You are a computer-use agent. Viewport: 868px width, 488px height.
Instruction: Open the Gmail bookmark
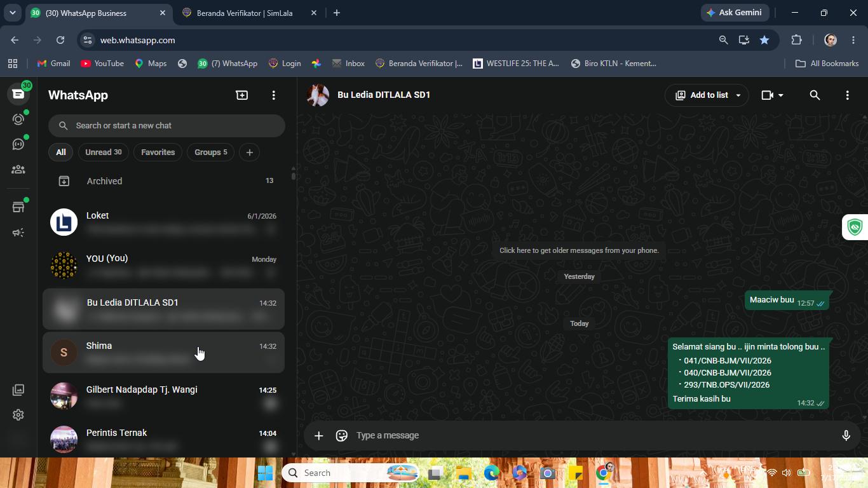54,64
